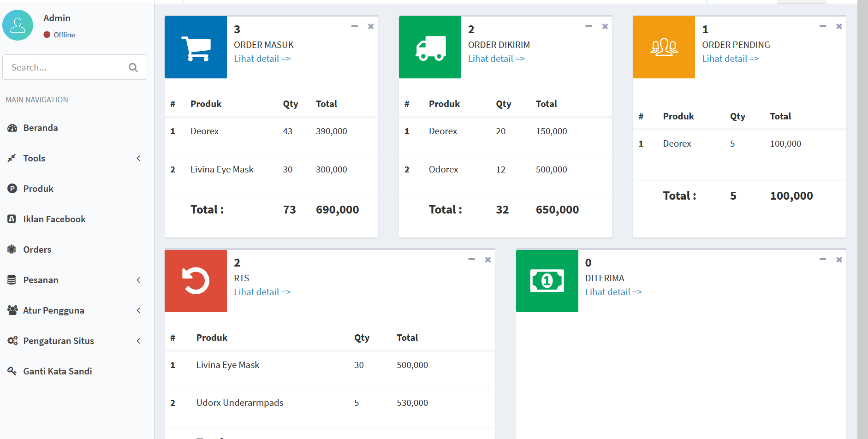The image size is (868, 439).
Task: Collapse the RTS card with minus
Action: pos(471,260)
